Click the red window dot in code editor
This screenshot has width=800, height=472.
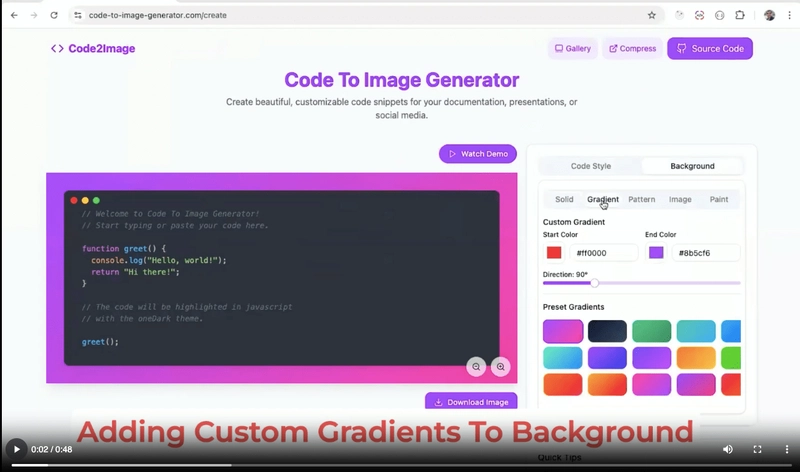(74, 201)
